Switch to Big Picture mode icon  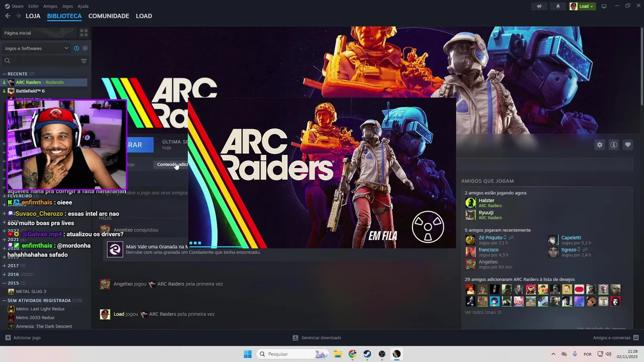(x=604, y=6)
